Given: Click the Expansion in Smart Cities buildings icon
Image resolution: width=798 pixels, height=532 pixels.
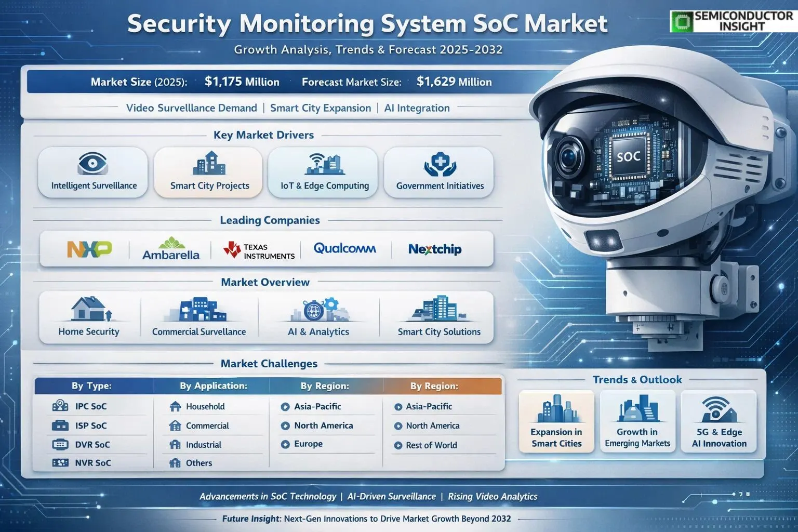Looking at the screenshot, I should [x=556, y=409].
